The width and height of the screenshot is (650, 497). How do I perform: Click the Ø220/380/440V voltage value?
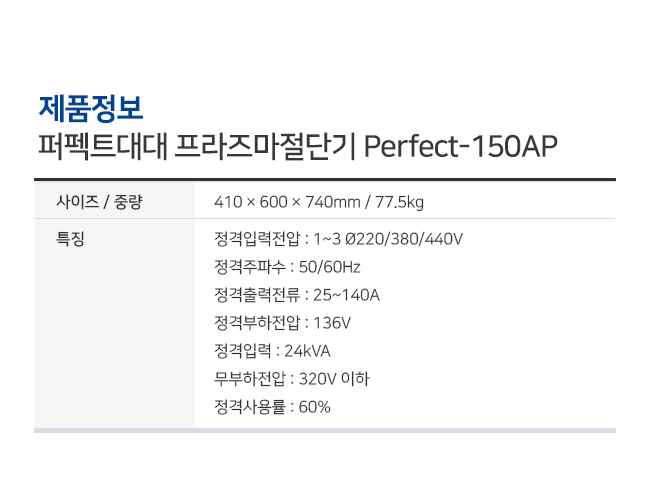(404, 239)
